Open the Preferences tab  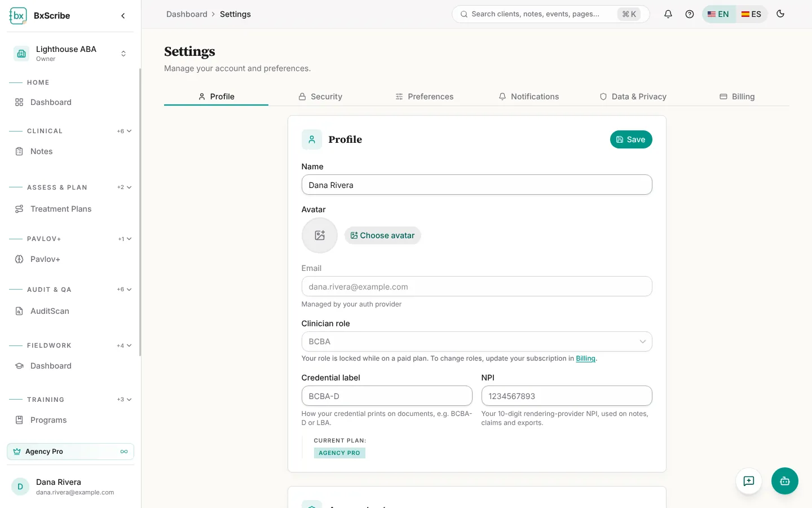click(x=425, y=97)
